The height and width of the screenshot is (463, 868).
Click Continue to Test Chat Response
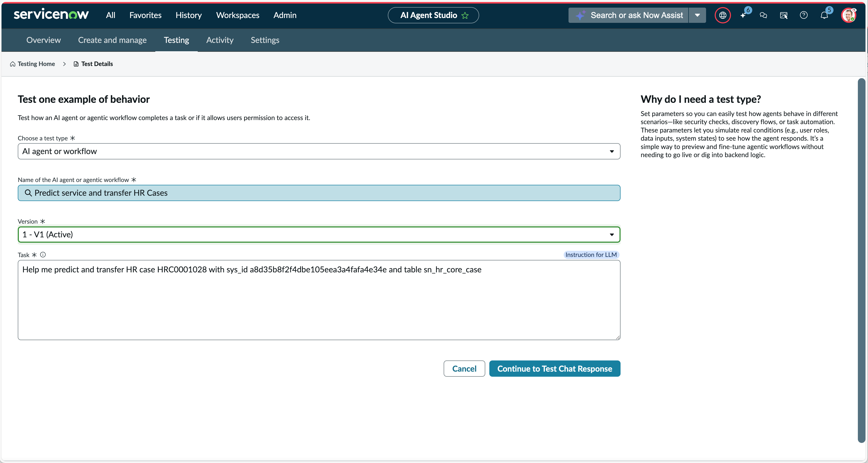click(x=554, y=369)
